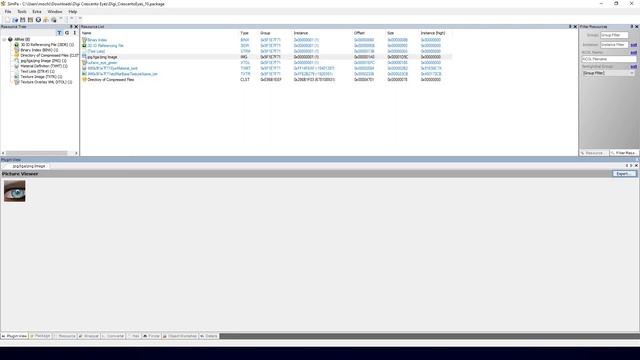Click Export button in Picture Viewer
The height and width of the screenshot is (360, 640).
[x=624, y=174]
